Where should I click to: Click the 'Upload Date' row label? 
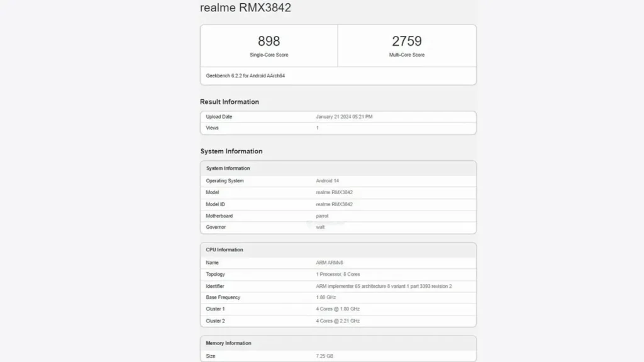pos(219,117)
